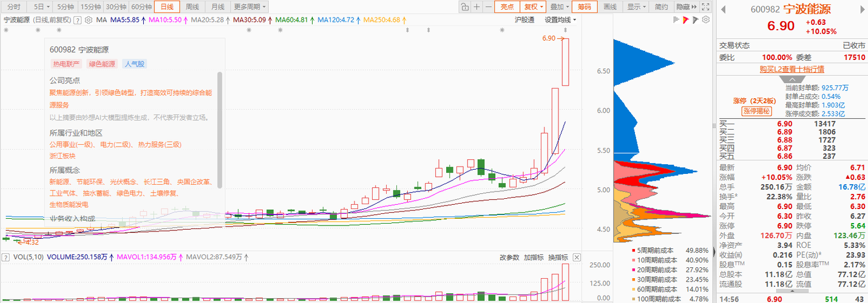Select the grey flag chip view icon
This screenshot has height=303, width=868.
[x=696, y=20]
